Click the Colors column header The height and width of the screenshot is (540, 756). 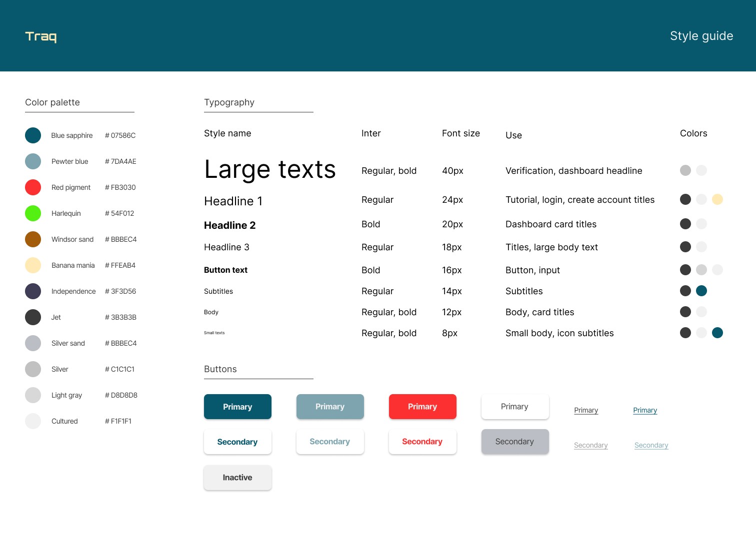coord(693,133)
